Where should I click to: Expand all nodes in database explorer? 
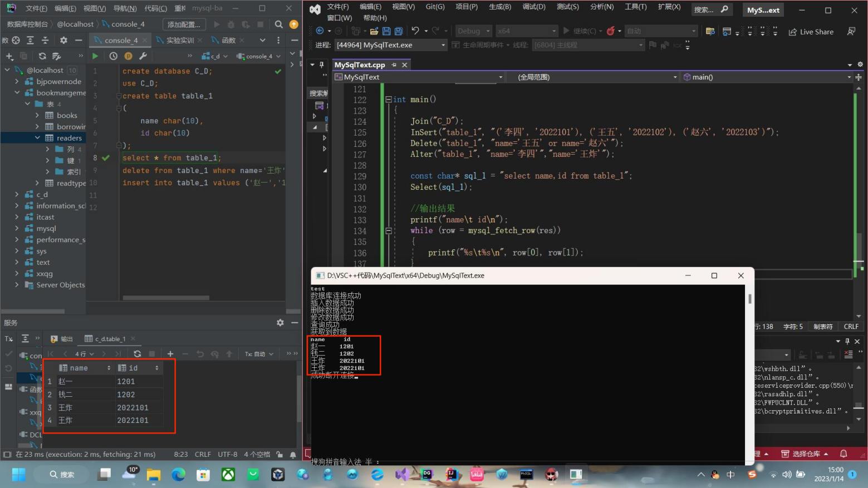[x=30, y=40]
